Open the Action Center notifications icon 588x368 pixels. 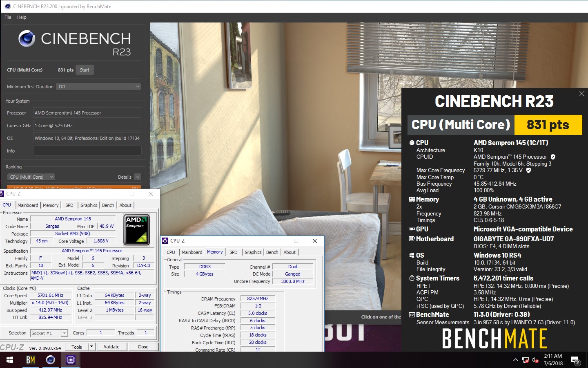[575, 360]
